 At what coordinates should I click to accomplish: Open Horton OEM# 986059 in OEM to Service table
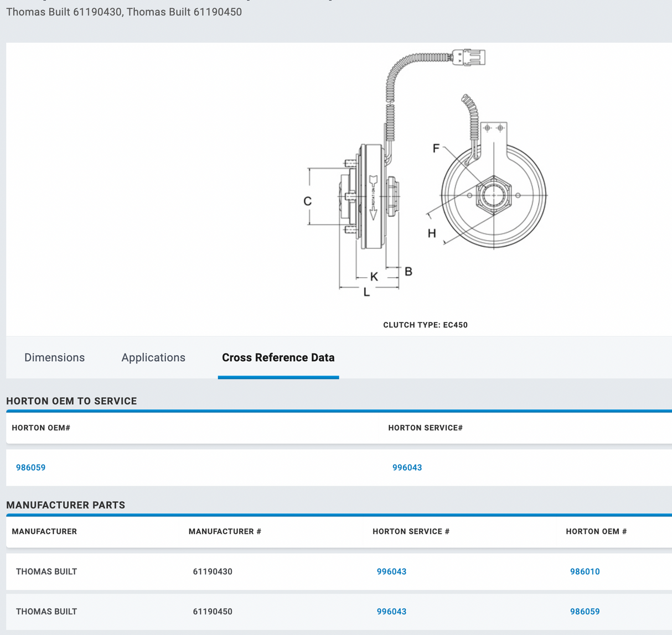31,467
